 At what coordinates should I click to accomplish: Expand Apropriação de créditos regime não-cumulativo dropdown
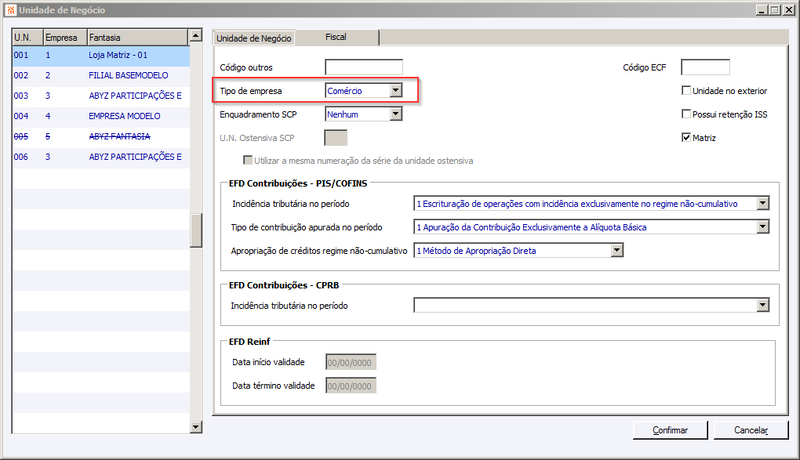[x=617, y=250]
